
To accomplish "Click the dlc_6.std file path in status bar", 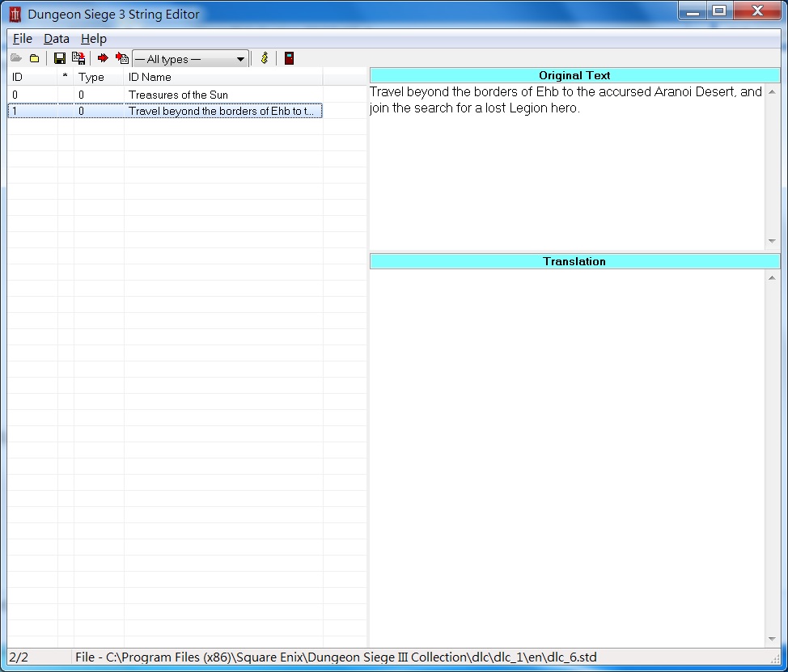I will (336, 657).
